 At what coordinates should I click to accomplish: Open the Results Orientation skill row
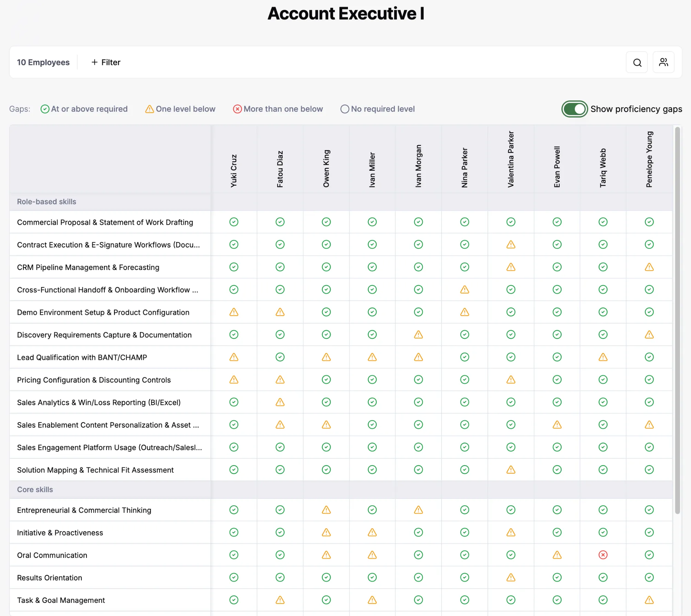click(x=49, y=578)
